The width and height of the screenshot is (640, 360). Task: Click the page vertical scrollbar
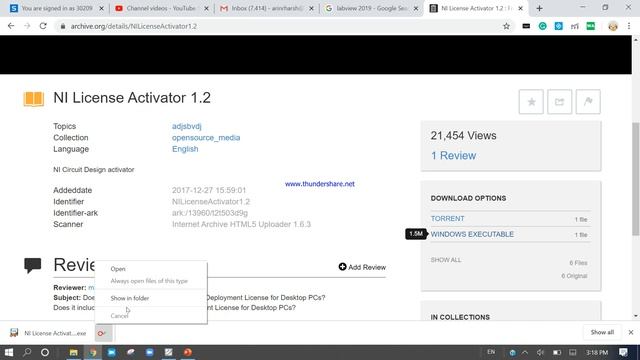(x=636, y=179)
